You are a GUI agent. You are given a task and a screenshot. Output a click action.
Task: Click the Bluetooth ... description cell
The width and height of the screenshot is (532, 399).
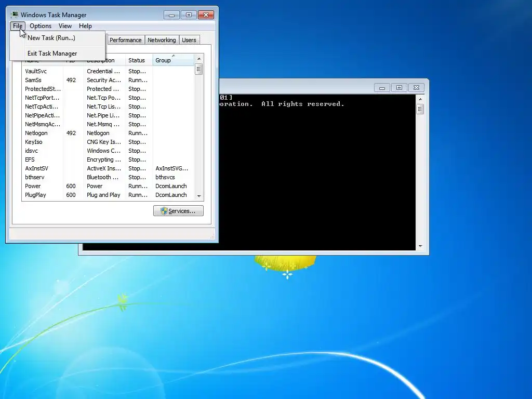(x=102, y=177)
